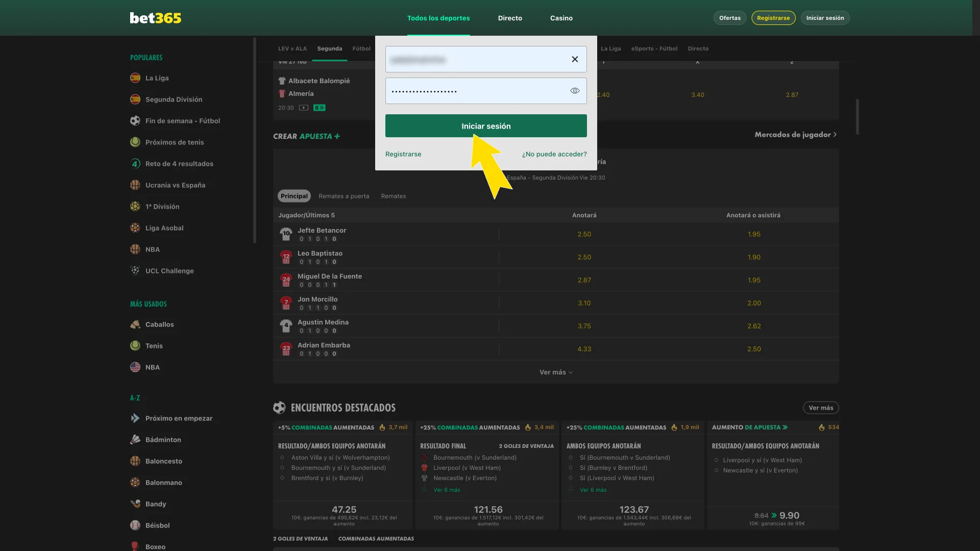Toggle password visibility with eye icon

(x=575, y=90)
